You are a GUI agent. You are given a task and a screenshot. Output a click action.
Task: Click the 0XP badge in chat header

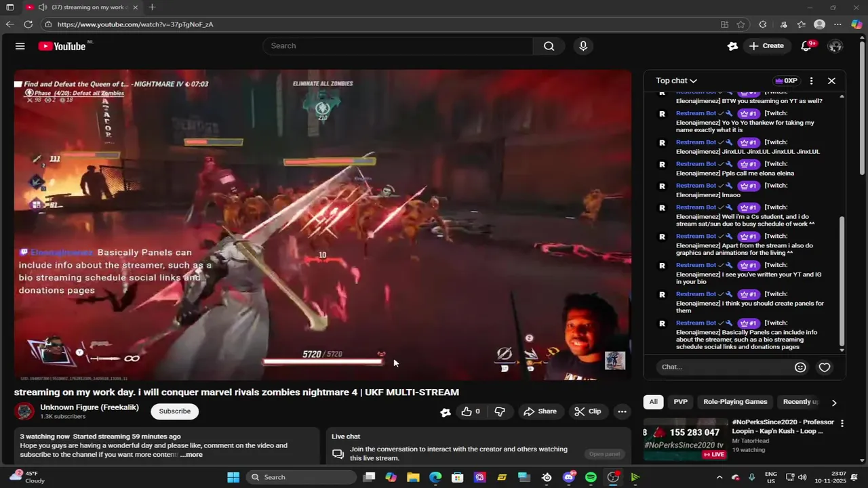tap(786, 81)
